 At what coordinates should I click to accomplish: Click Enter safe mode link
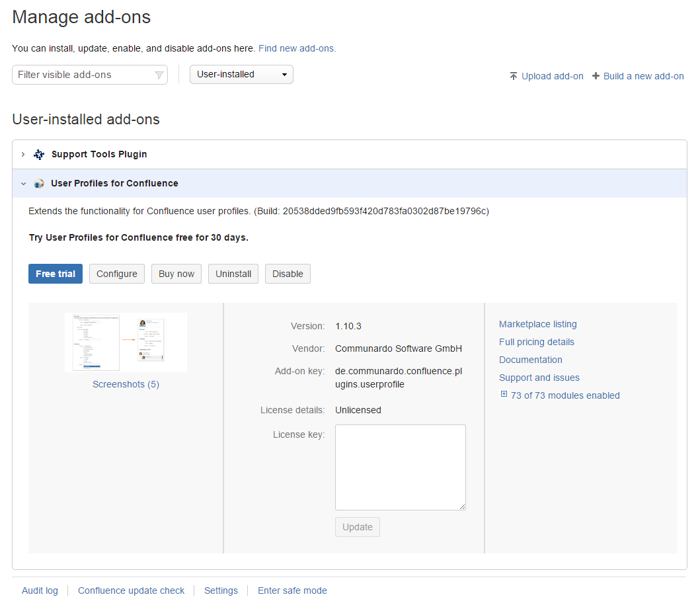click(292, 590)
